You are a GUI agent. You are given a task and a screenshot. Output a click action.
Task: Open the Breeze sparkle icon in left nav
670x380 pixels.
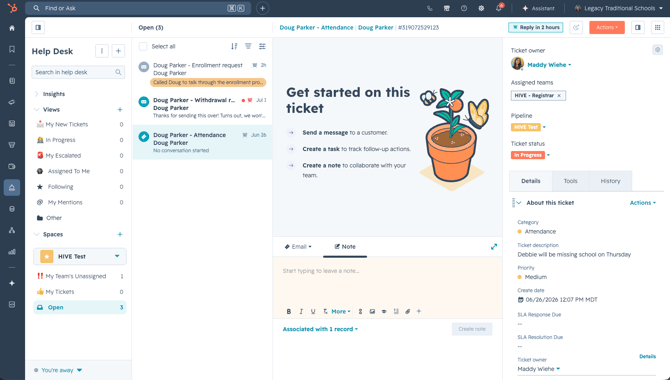[12, 283]
